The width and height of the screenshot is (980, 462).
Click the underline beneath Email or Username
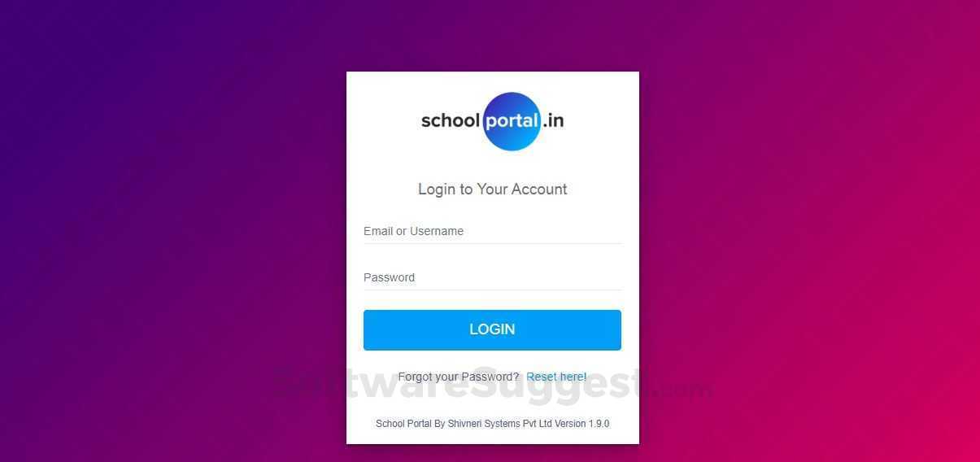point(493,243)
